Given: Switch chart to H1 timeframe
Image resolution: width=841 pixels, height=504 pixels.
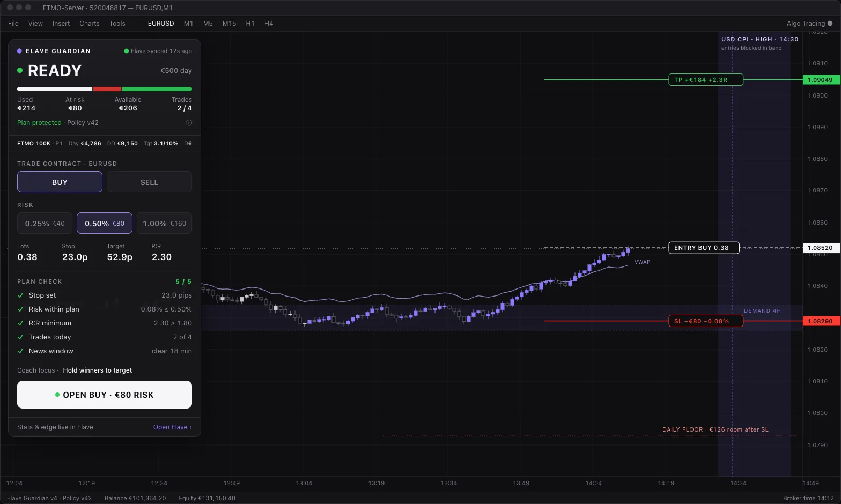Looking at the screenshot, I should [250, 24].
